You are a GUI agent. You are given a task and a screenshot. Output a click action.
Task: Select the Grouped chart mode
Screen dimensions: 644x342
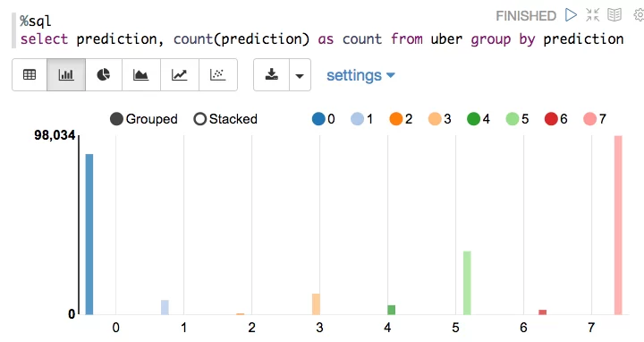144,119
